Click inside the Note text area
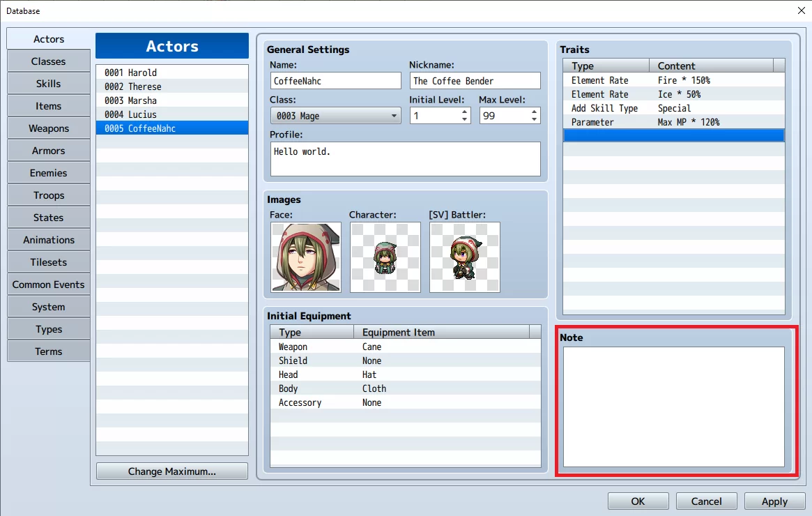Image resolution: width=812 pixels, height=516 pixels. (674, 407)
